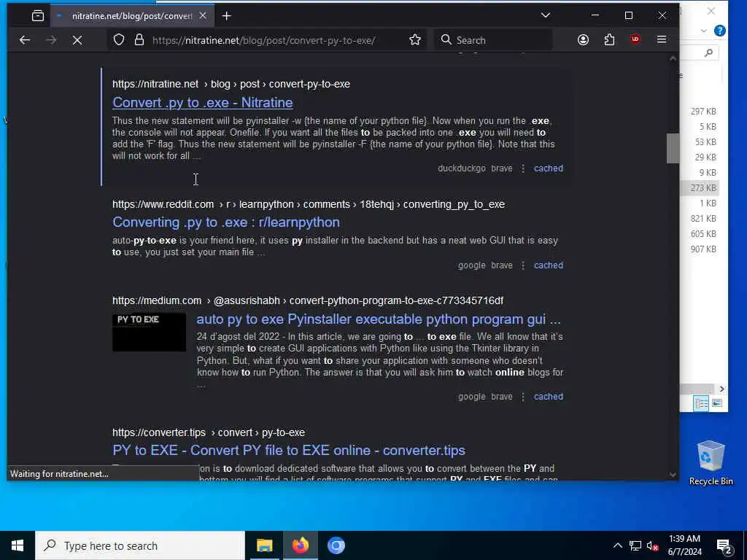Open more options dots for reddit result

coord(523,265)
